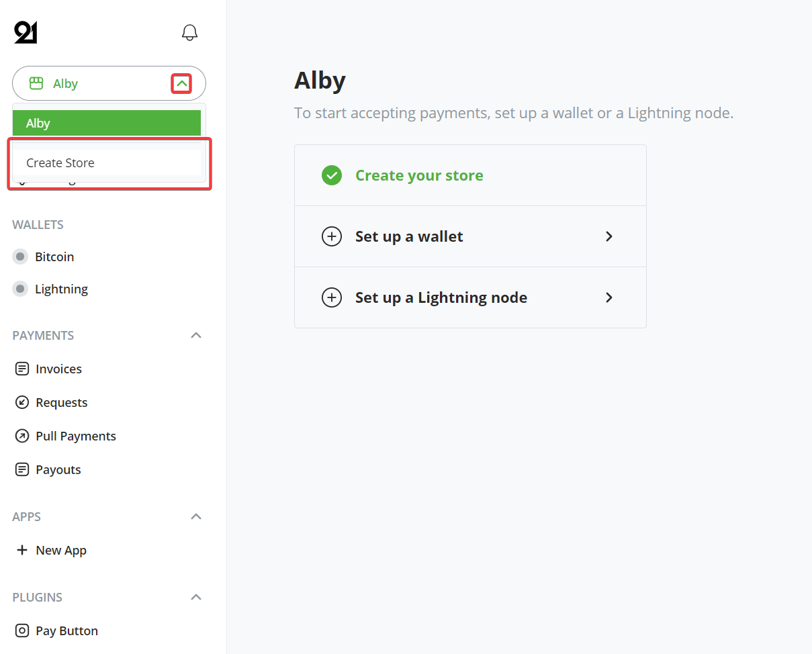Open the notifications bell icon
The width and height of the screenshot is (812, 654).
point(190,32)
